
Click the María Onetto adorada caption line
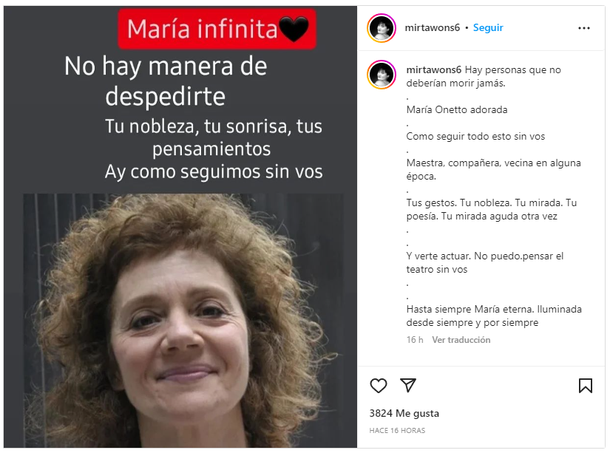tap(457, 110)
